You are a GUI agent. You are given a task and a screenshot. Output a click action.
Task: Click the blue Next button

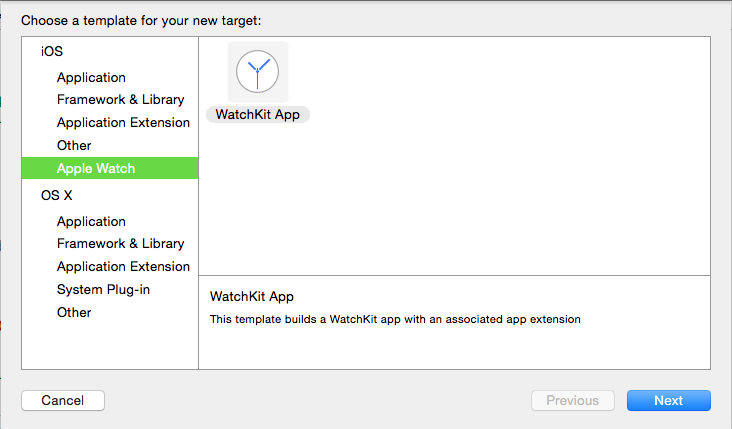(668, 400)
